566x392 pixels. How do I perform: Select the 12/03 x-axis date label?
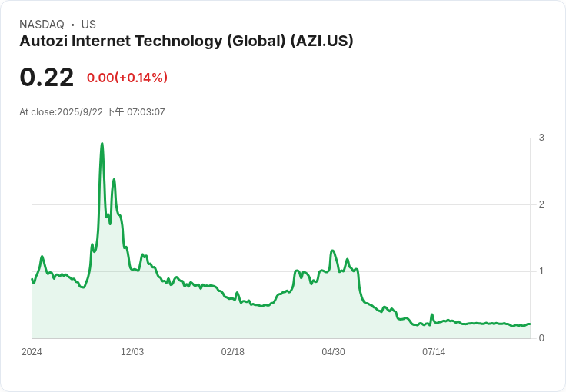132,351
